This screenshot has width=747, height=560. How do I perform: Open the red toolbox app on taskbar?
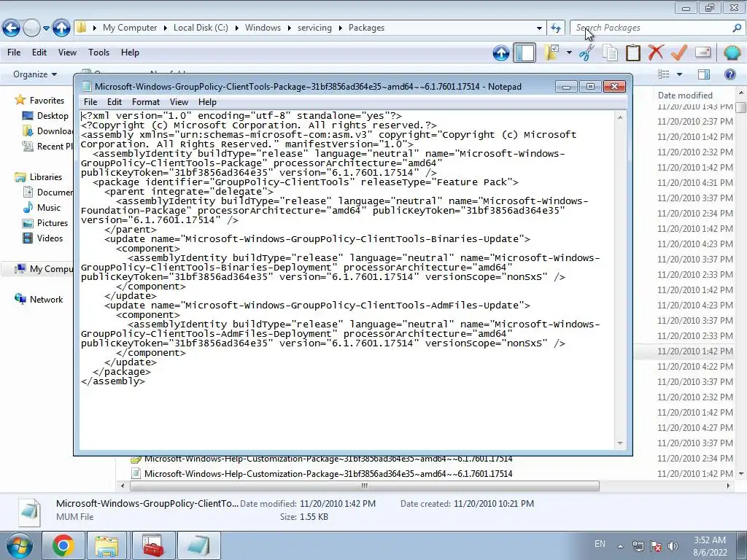pos(153,545)
